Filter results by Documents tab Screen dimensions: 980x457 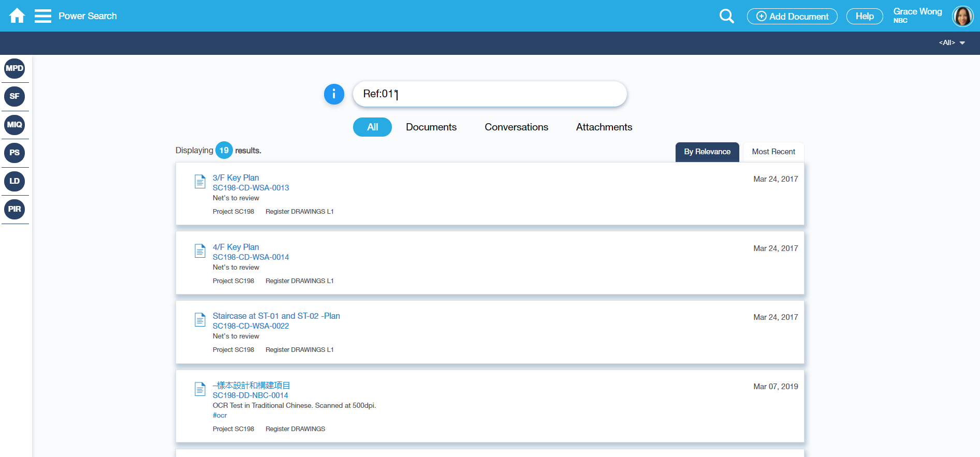pyautogui.click(x=431, y=127)
